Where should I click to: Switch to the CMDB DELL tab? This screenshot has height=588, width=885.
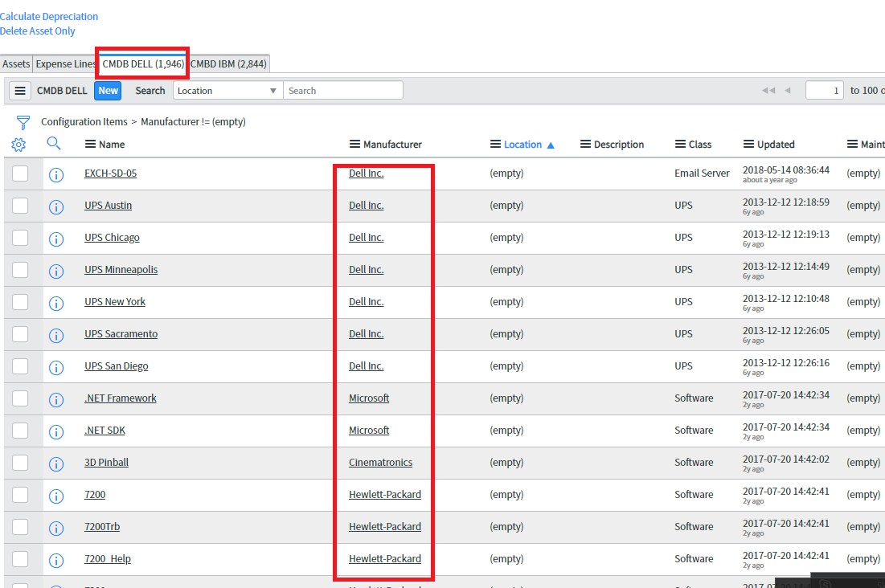tap(143, 63)
